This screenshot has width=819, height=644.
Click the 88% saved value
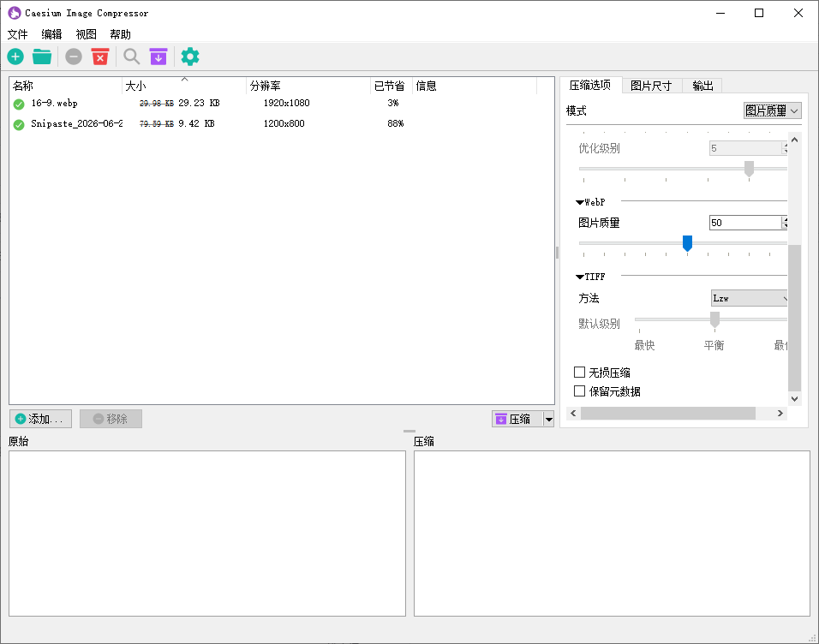pyautogui.click(x=396, y=124)
